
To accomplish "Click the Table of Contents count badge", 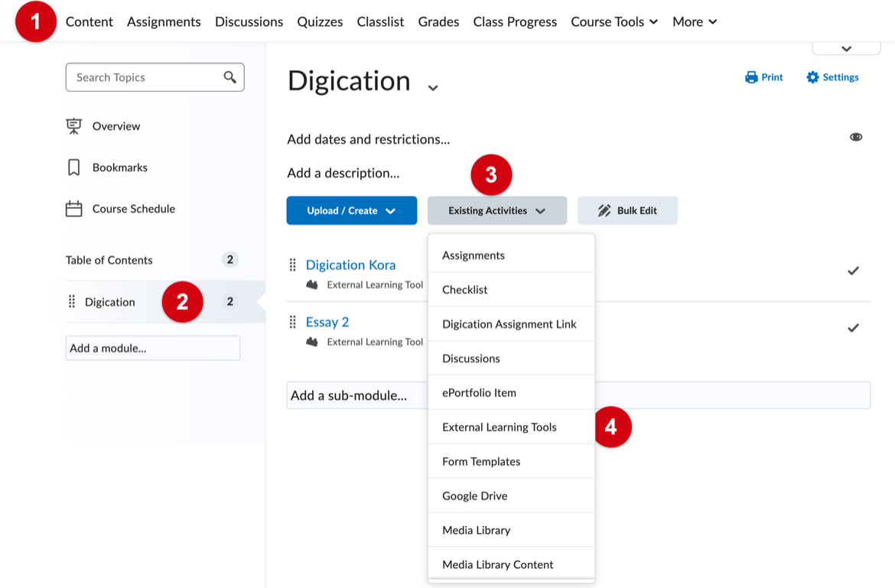I will coord(230,259).
